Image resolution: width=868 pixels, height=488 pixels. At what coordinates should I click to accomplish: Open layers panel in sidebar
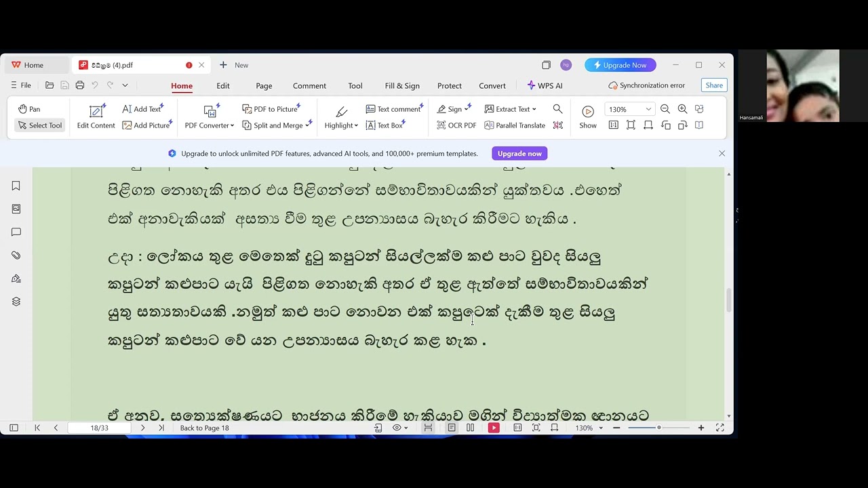(16, 302)
